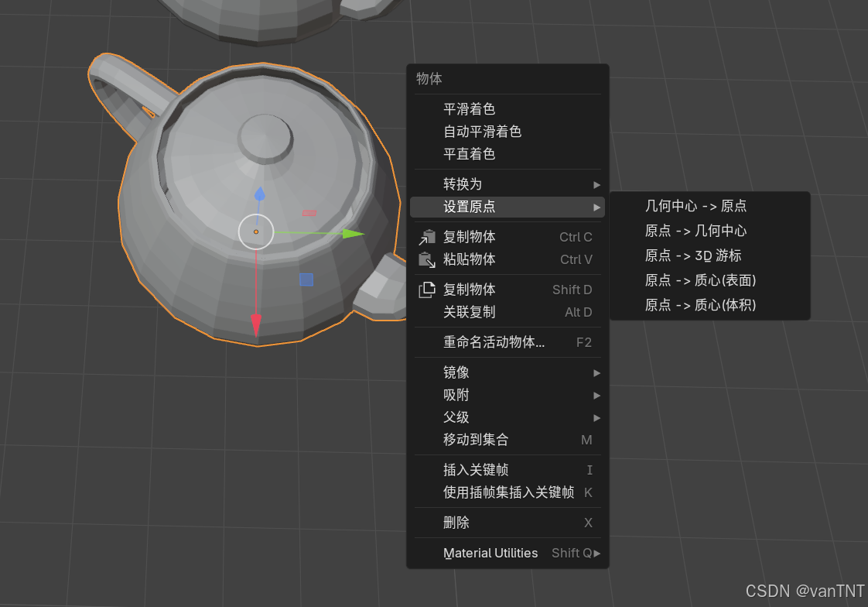The height and width of the screenshot is (607, 868).
Task: Click the Copy Objects clipboard icon
Action: [x=427, y=237]
